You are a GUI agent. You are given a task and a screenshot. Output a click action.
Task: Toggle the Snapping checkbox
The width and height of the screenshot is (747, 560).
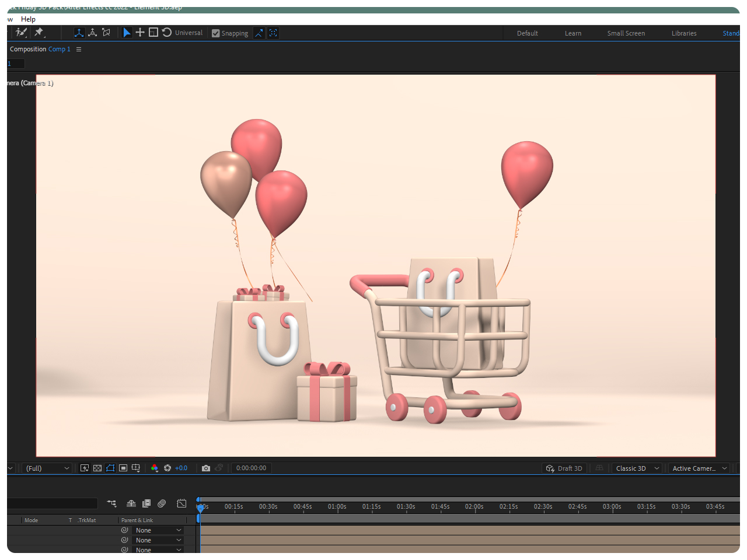(216, 33)
